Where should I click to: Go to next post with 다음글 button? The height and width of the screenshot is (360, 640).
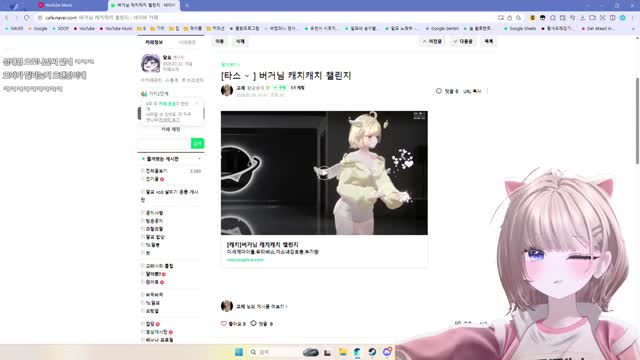[463, 42]
